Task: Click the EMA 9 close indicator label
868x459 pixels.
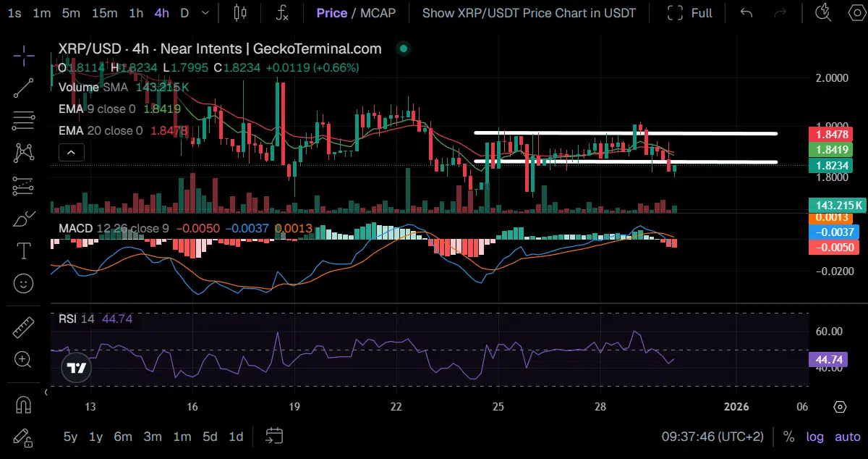Action: 97,109
